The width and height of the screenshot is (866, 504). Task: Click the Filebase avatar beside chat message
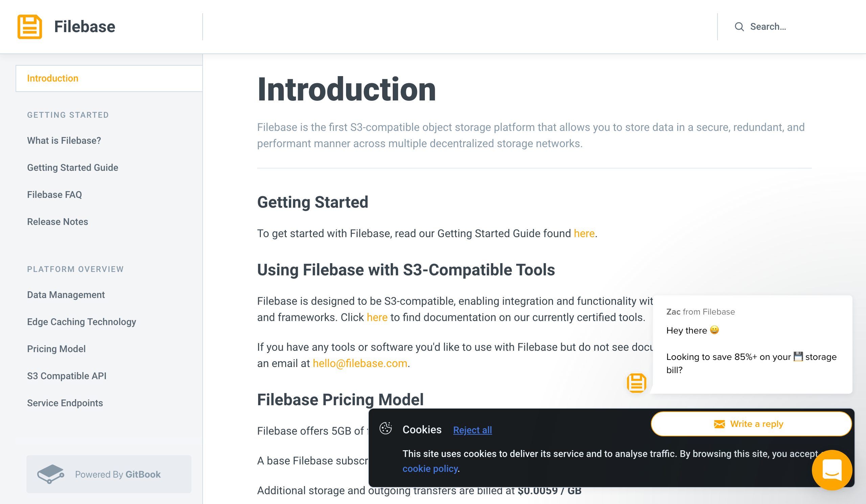click(x=636, y=383)
